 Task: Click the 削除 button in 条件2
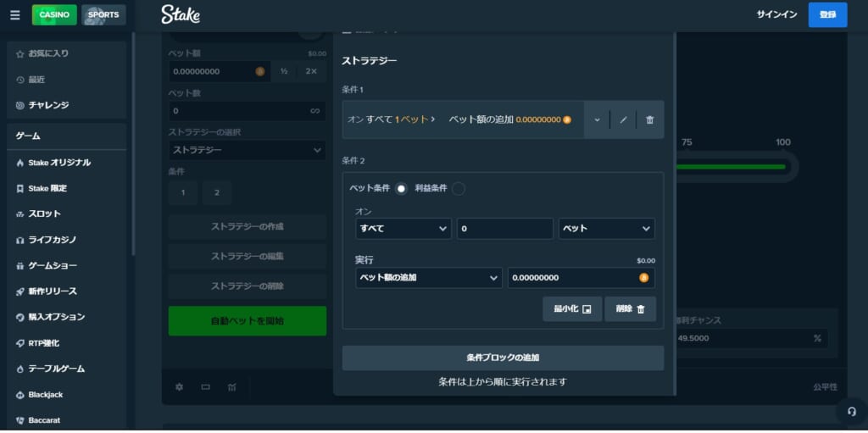click(x=631, y=309)
